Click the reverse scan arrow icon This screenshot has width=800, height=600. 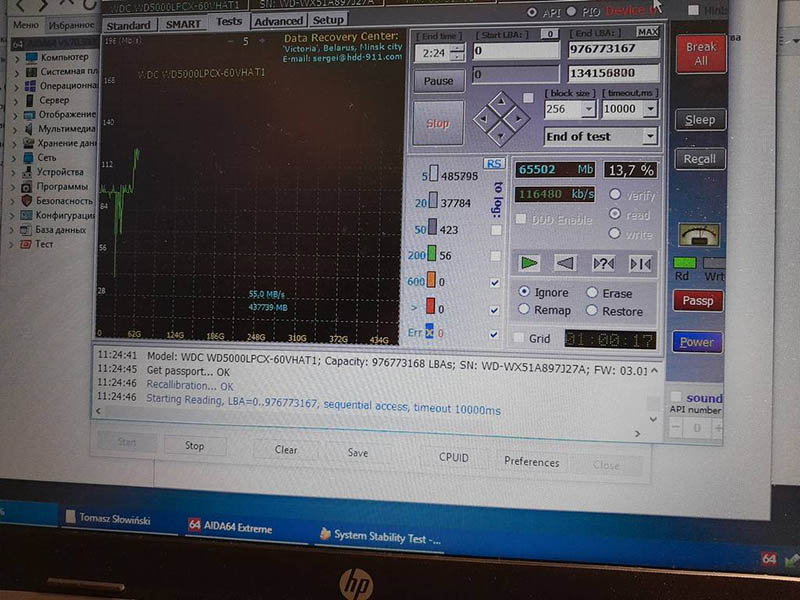pyautogui.click(x=565, y=262)
